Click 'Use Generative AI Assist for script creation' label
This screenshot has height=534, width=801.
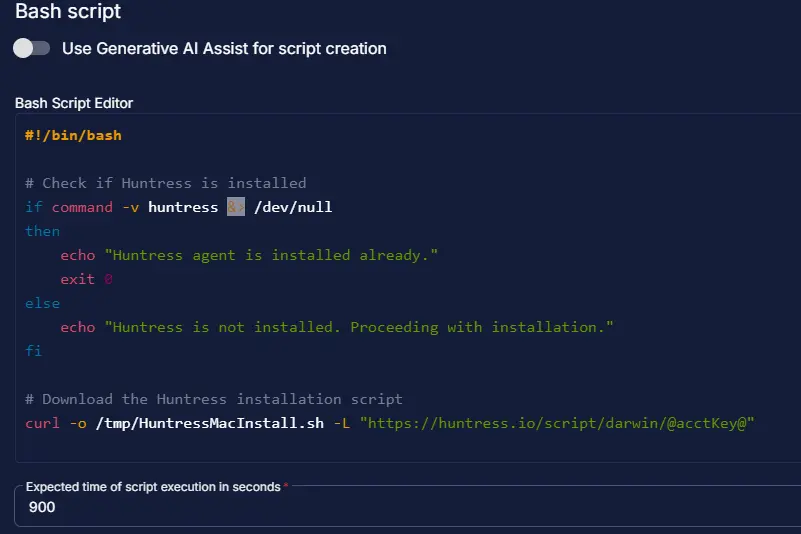[x=224, y=49]
